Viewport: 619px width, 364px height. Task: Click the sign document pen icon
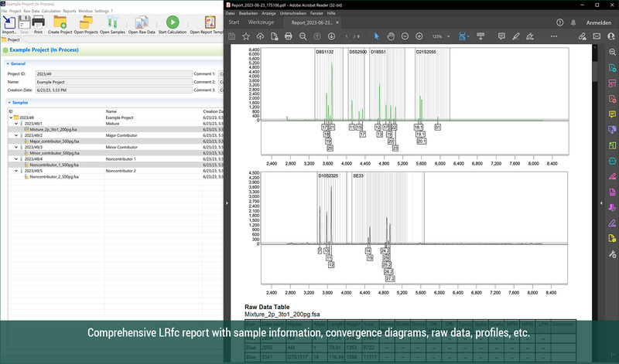530,36
